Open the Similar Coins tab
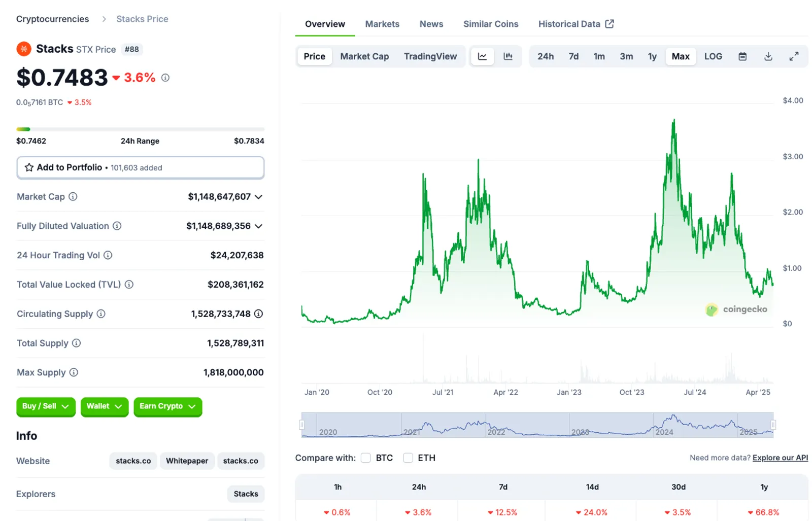The image size is (812, 521). coord(491,24)
